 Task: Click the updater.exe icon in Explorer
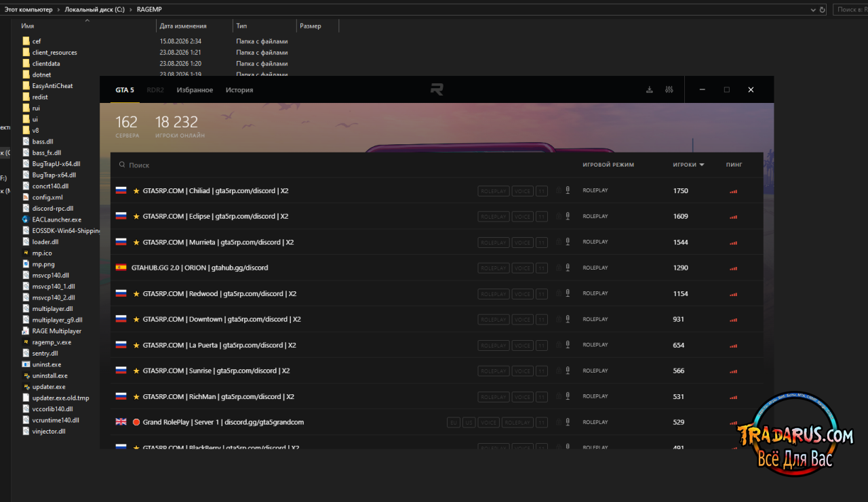tap(26, 387)
